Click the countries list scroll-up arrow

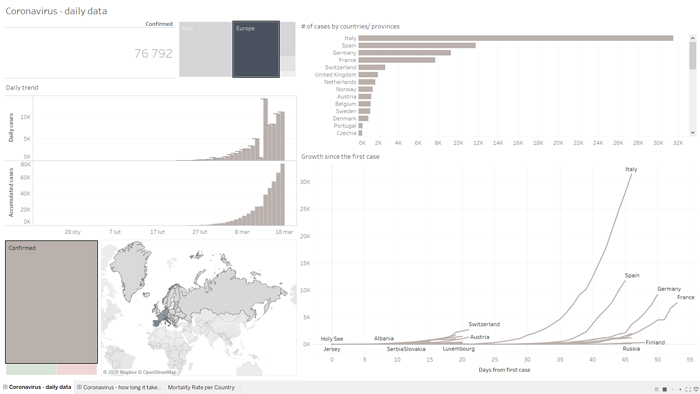coord(692,38)
